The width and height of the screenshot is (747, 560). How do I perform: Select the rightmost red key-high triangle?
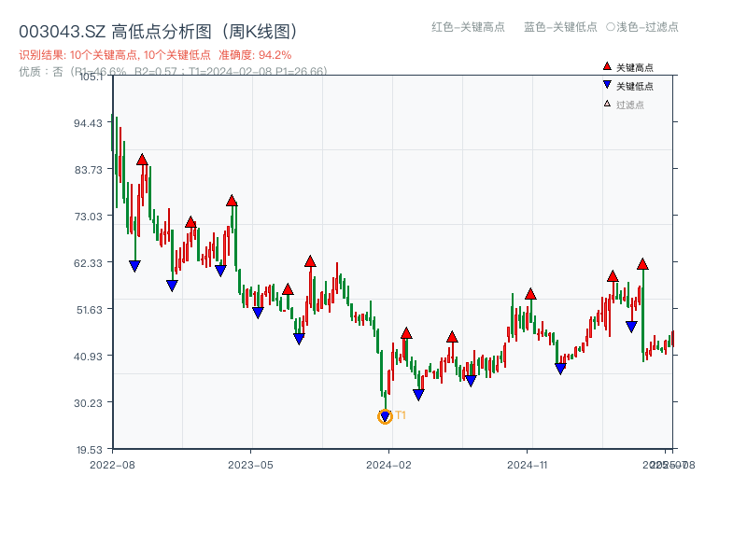(x=642, y=264)
